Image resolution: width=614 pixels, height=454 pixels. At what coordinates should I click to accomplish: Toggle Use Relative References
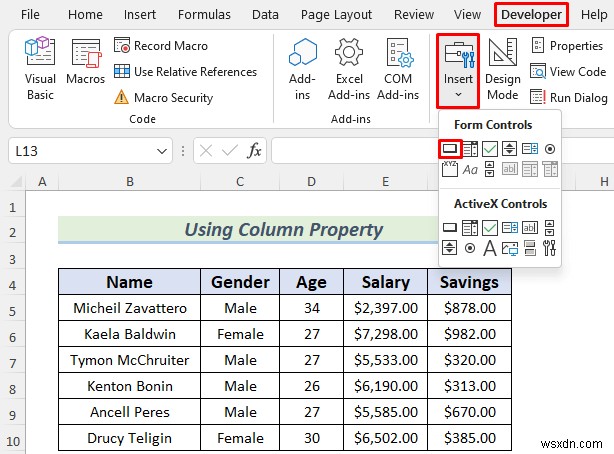click(x=186, y=72)
